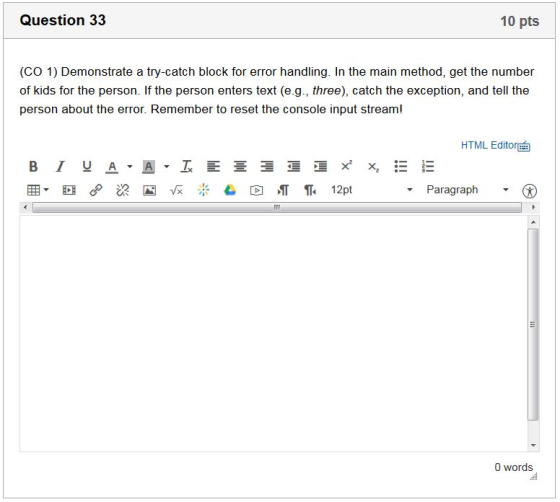This screenshot has height=502, width=560.
Task: Open the Google Drive tool
Action: pyautogui.click(x=230, y=190)
